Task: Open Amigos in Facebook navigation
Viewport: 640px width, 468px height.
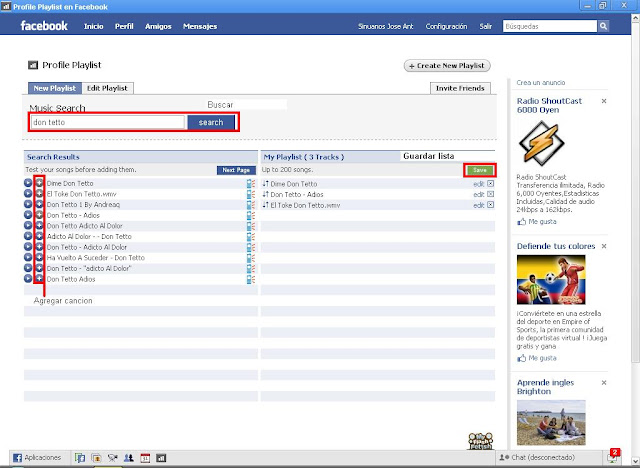Action: coord(158,26)
